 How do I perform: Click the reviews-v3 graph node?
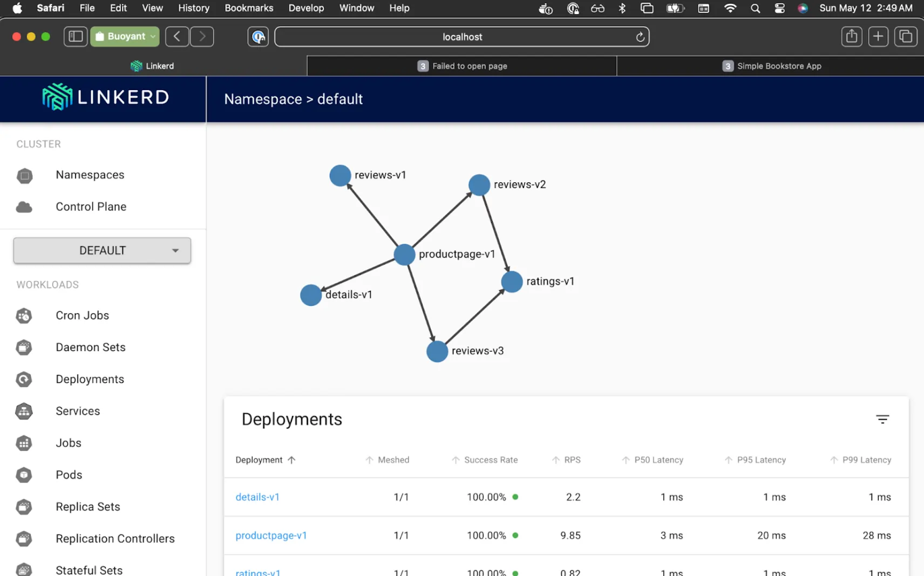coord(437,352)
